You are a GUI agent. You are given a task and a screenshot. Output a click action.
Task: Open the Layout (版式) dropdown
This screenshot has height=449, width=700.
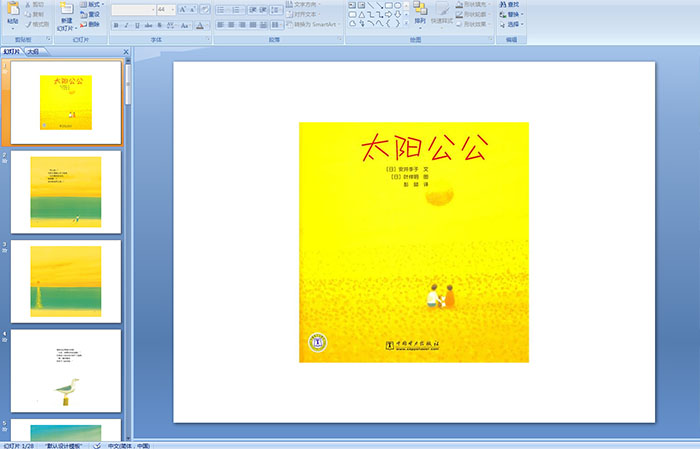point(92,4)
